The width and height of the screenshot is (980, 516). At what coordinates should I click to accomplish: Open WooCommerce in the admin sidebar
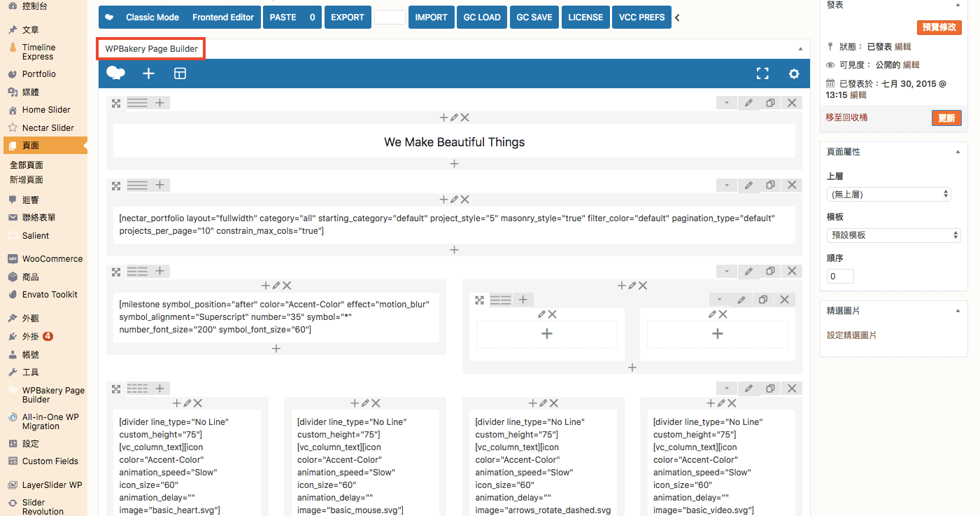52,259
